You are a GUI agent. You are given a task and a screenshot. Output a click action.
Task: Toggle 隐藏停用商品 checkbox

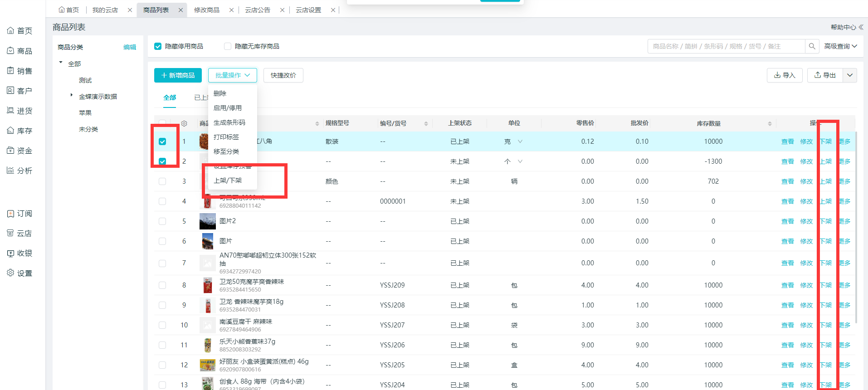coord(158,46)
